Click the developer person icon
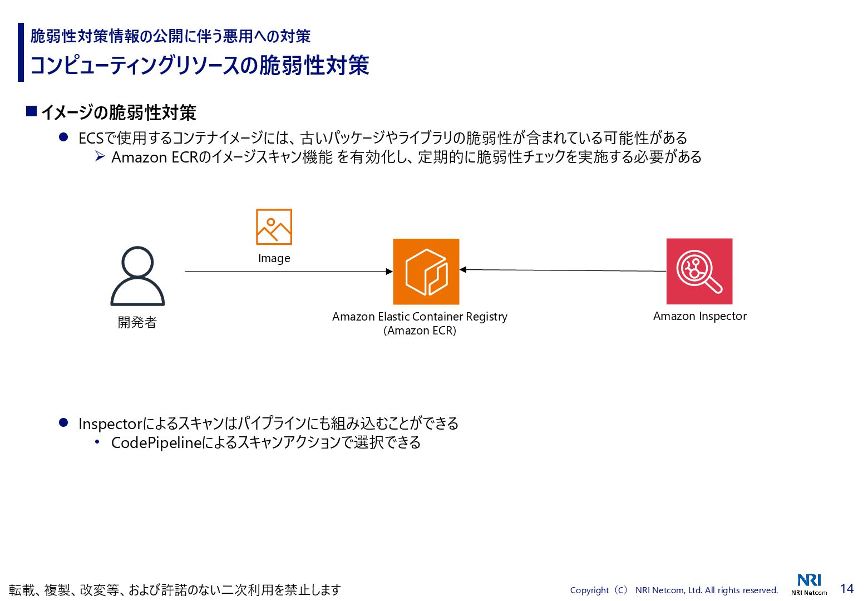Screen dimensions: 868x601 point(137,276)
